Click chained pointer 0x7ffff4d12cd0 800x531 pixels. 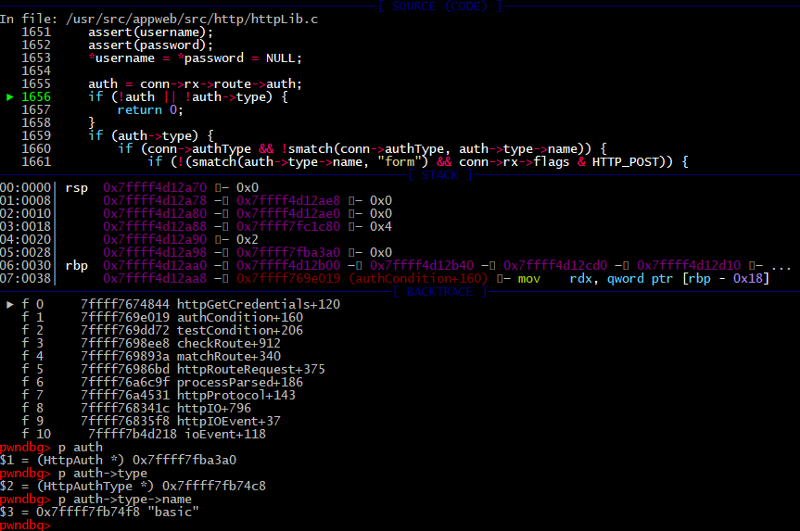[555, 266]
